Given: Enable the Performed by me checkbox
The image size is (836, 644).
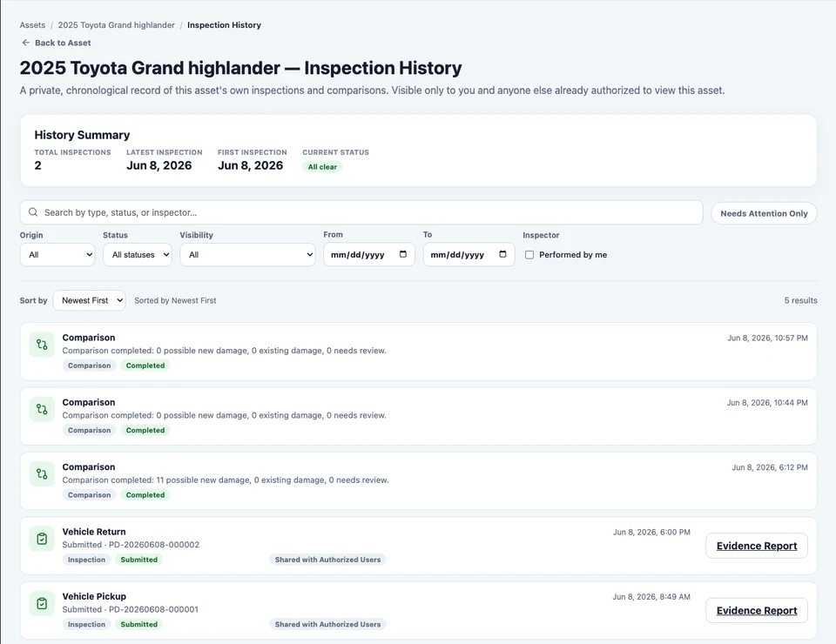Looking at the screenshot, I should tap(529, 255).
